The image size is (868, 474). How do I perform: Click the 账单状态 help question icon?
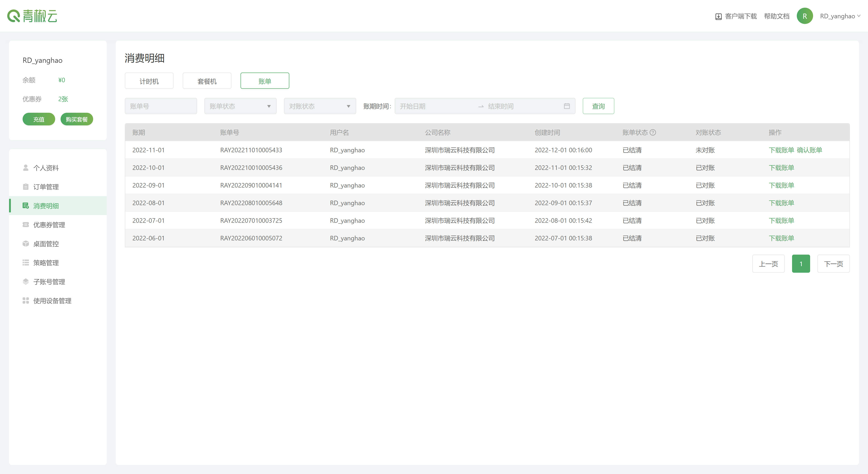point(653,132)
